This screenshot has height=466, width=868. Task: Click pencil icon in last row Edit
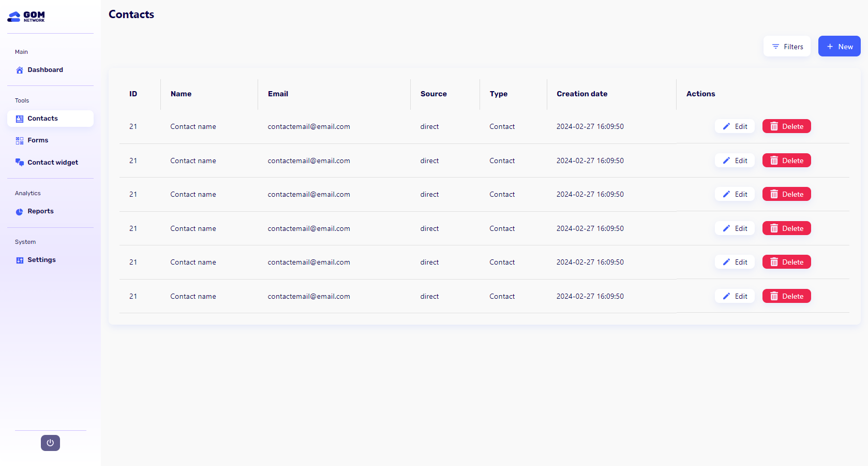726,296
